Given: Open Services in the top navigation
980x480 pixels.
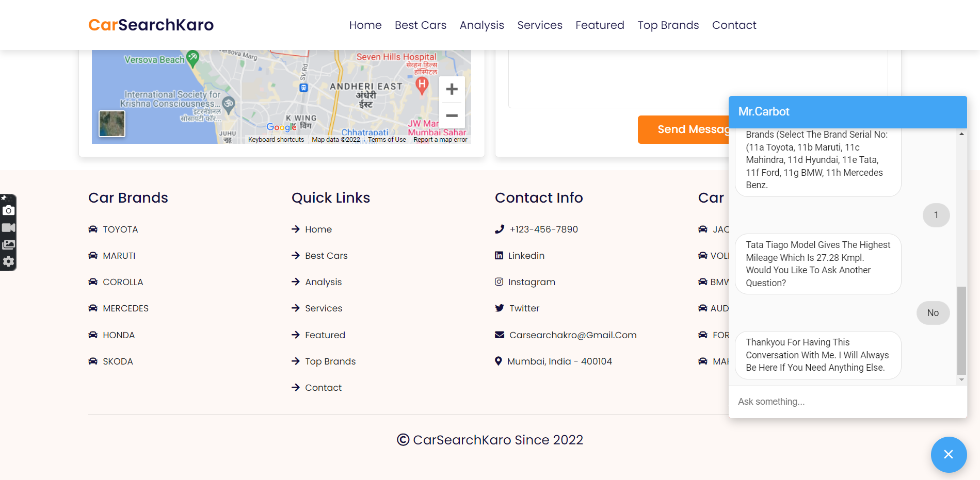Looking at the screenshot, I should coord(540,25).
